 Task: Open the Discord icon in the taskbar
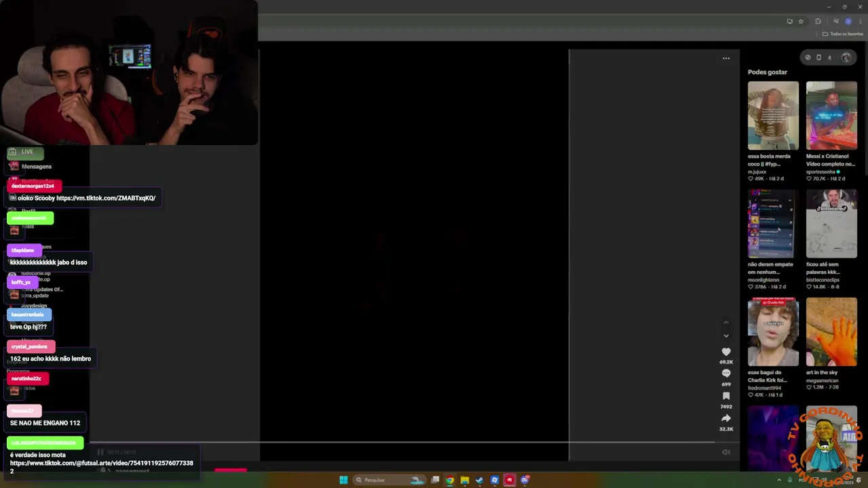point(524,480)
